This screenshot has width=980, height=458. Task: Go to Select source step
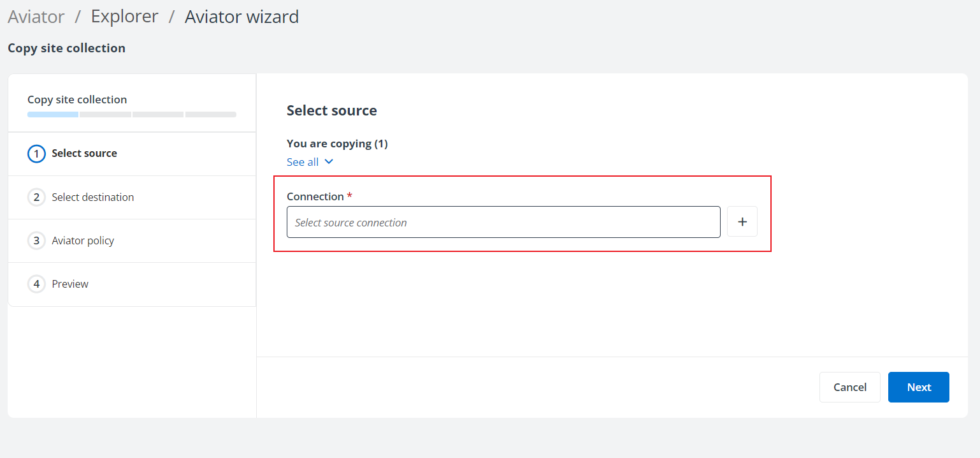(84, 154)
